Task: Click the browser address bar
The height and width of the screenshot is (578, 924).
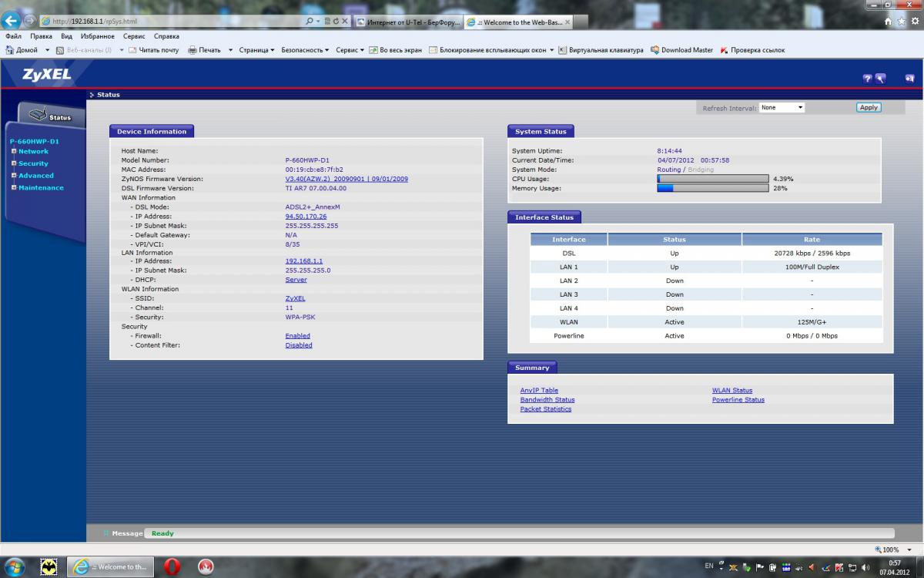Action: pyautogui.click(x=177, y=22)
